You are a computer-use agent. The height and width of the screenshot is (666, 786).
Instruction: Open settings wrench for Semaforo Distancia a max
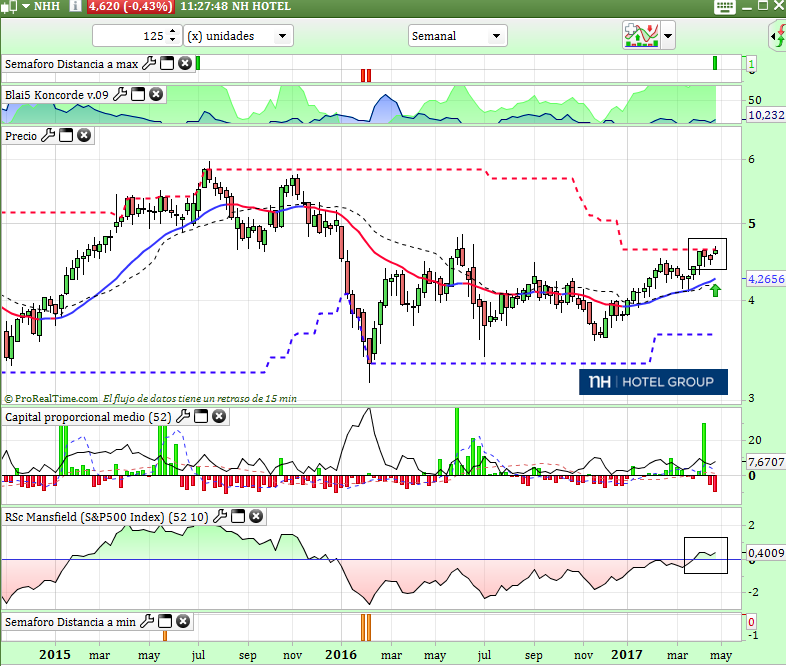(x=149, y=63)
